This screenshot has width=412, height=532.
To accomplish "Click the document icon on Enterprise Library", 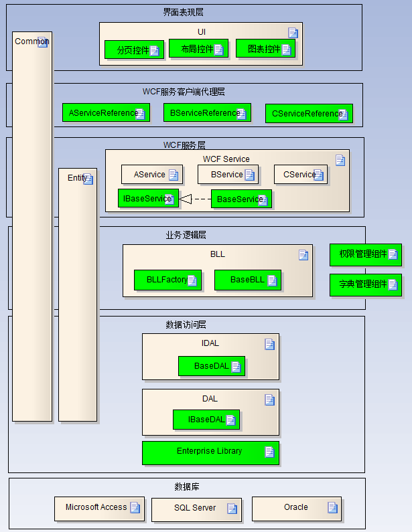I will tap(269, 452).
